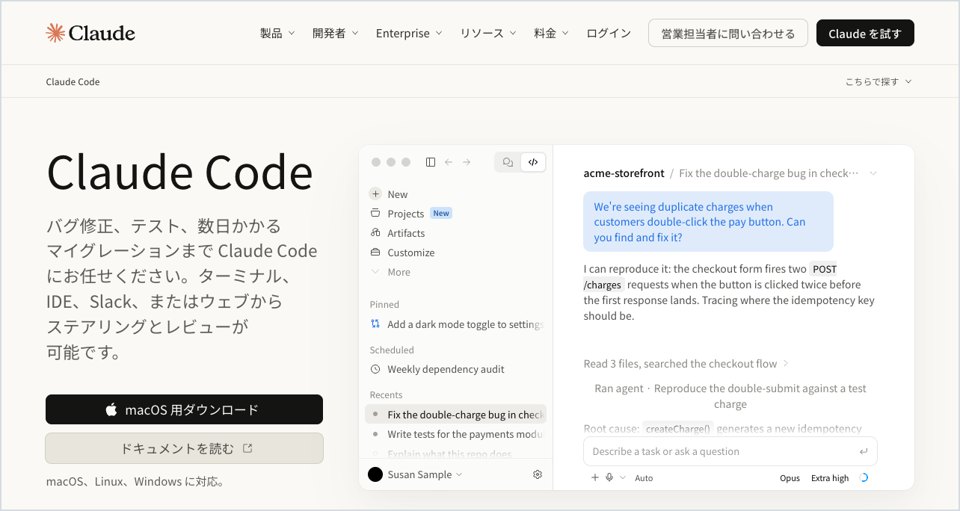Click the Ran agent Reproduce the double-submit line
960x511 pixels.
point(730,396)
